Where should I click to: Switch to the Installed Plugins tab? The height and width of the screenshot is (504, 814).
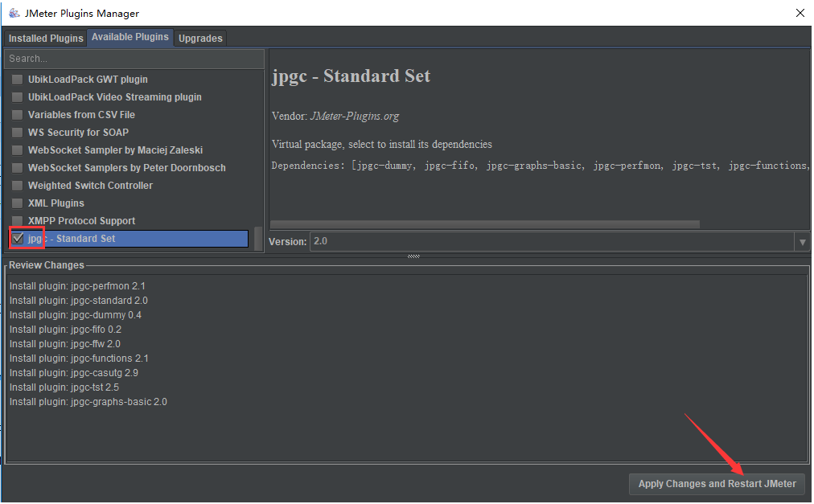[46, 39]
